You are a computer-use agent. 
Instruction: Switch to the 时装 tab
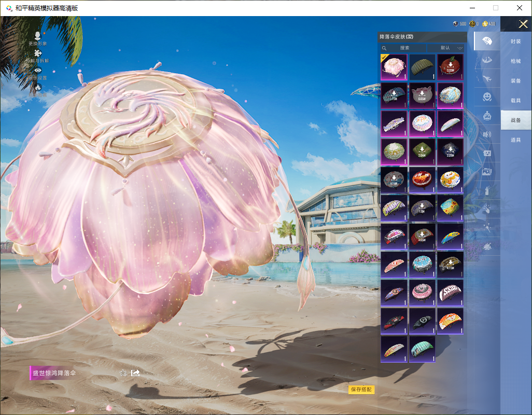(x=516, y=41)
